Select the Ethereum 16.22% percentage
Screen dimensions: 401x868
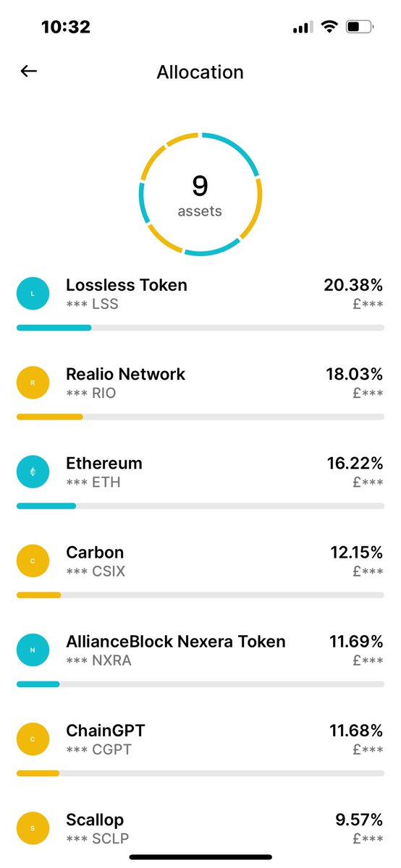point(355,463)
